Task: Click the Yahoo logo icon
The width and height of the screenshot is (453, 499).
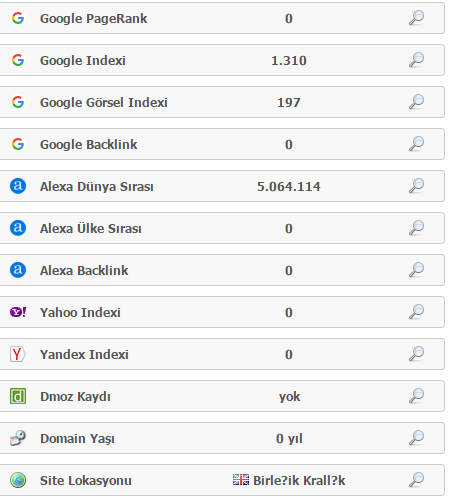Action: 18,312
